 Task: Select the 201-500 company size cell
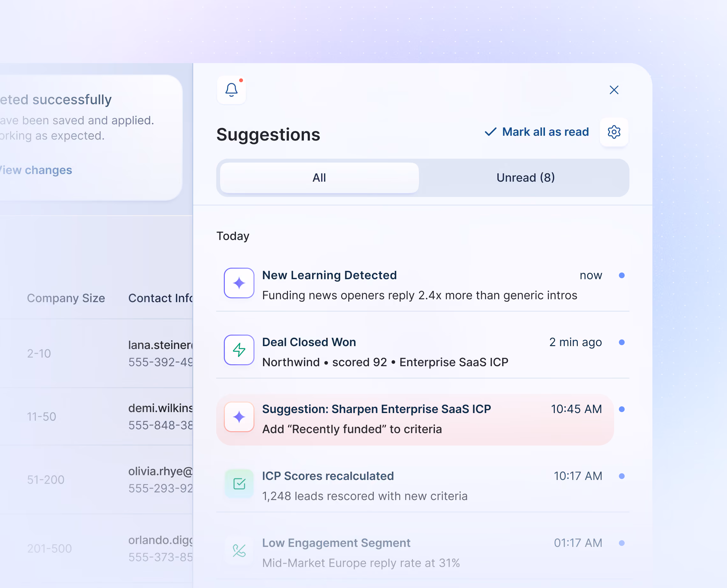click(x=49, y=548)
